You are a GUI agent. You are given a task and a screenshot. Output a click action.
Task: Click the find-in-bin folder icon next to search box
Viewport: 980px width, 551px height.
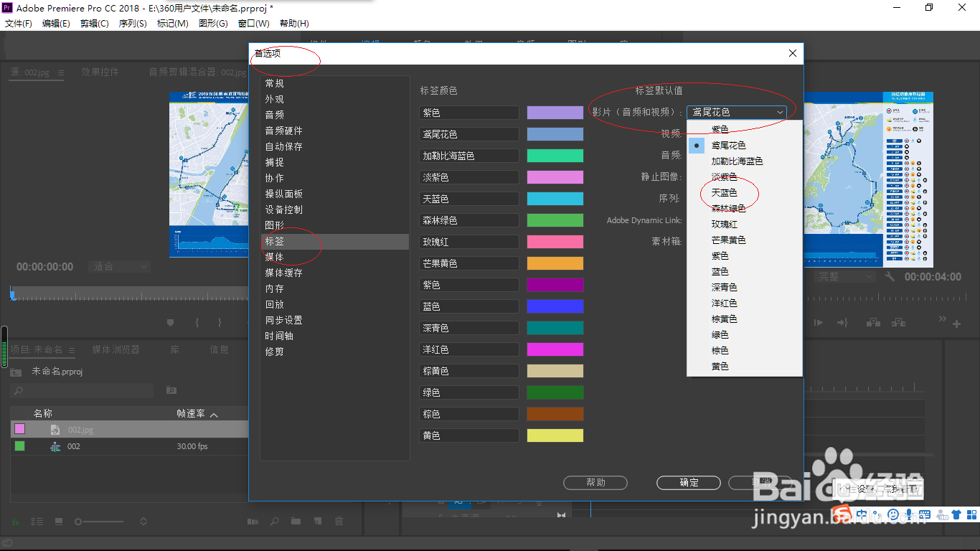(171, 390)
